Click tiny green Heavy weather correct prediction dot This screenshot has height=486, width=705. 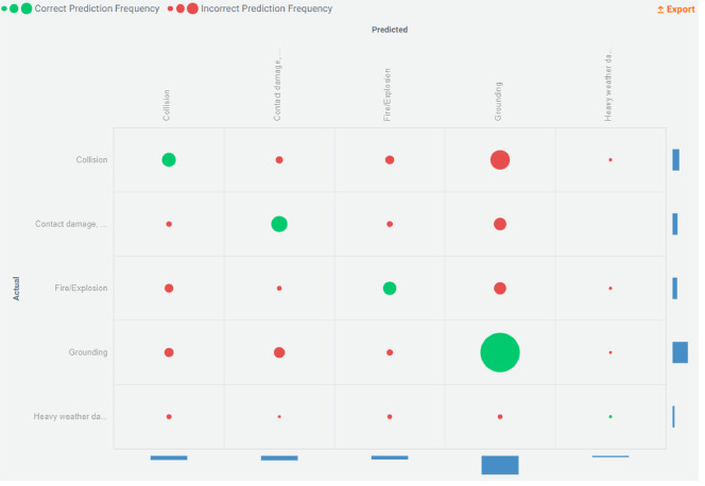coord(610,417)
